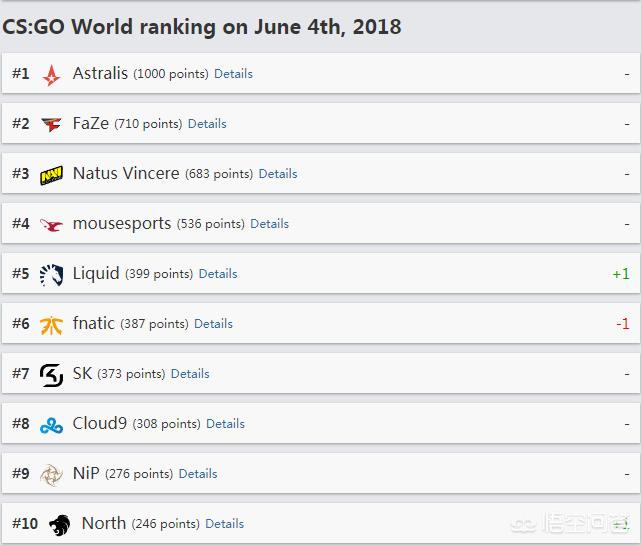Click the North team logo icon
641x545 pixels.
click(x=59, y=524)
